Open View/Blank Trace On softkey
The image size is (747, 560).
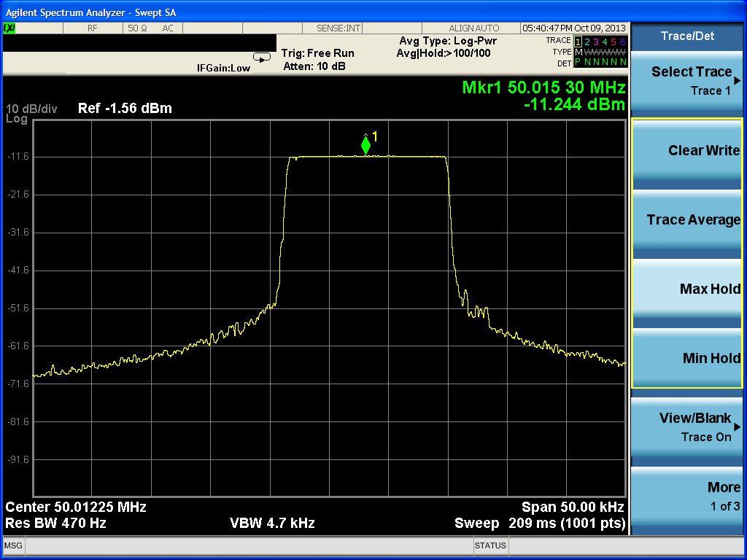coord(687,427)
